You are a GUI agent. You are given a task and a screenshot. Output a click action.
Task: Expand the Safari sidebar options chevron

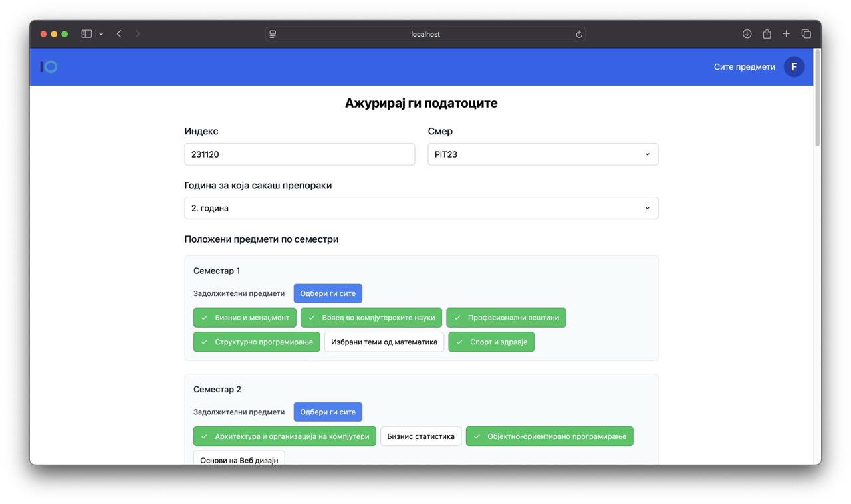(101, 34)
